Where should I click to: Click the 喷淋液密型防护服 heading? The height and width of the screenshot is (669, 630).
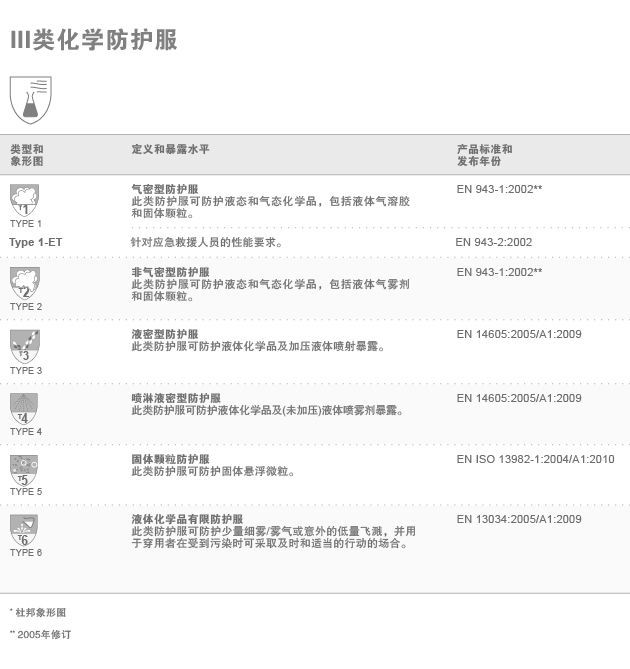tap(176, 398)
